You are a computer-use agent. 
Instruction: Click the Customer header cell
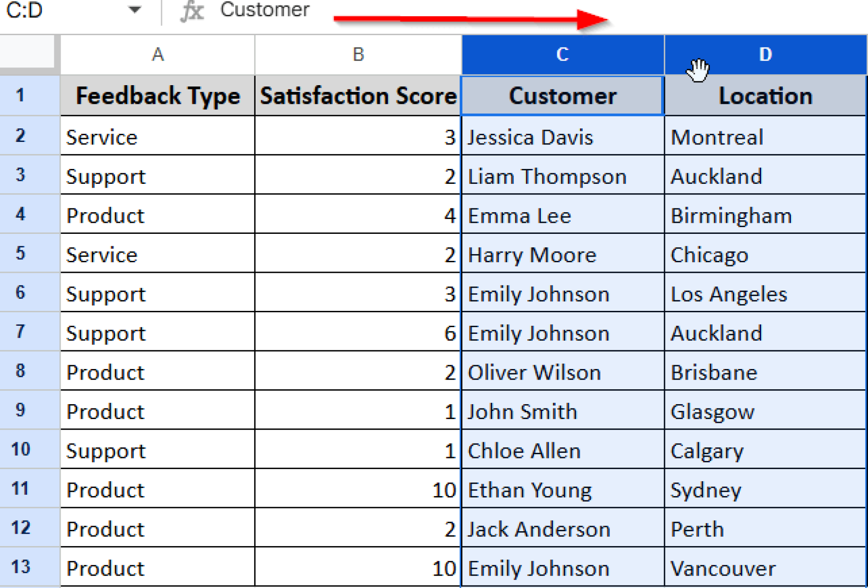tap(562, 95)
